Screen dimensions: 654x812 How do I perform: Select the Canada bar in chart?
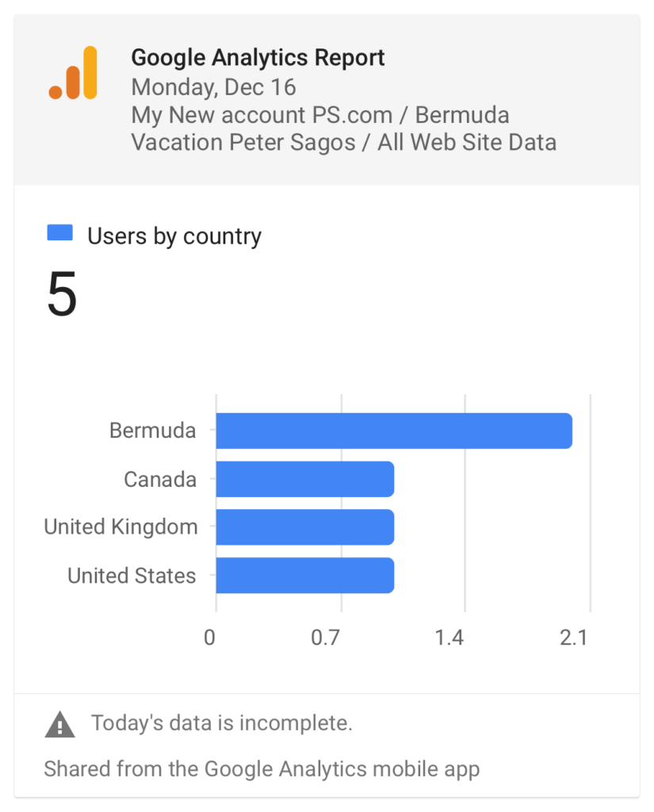point(305,479)
